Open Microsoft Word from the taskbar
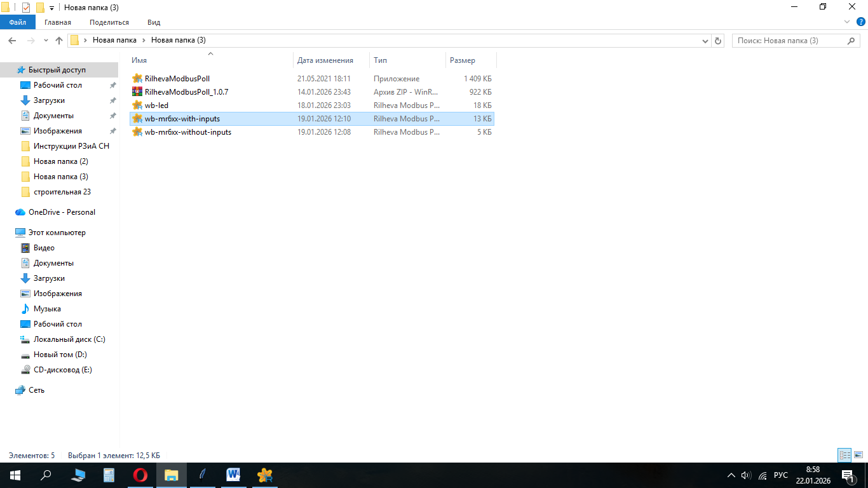Viewport: 868px width, 488px height. coord(233,475)
